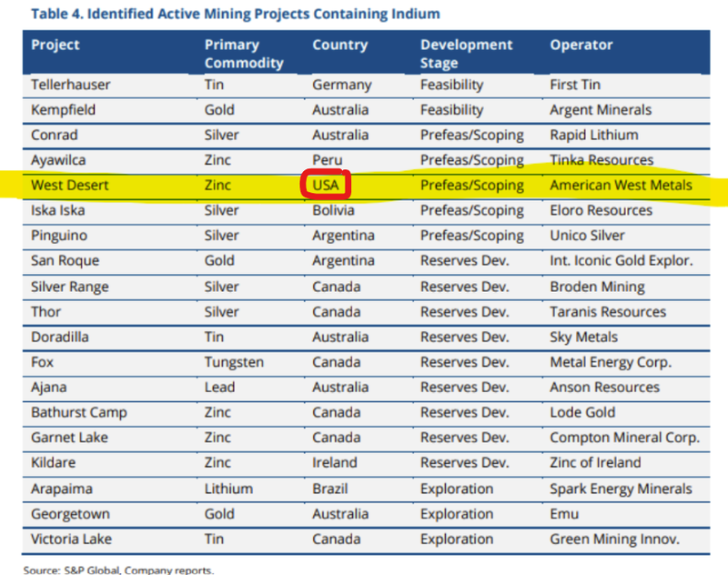Click the Germany country cell

point(341,85)
